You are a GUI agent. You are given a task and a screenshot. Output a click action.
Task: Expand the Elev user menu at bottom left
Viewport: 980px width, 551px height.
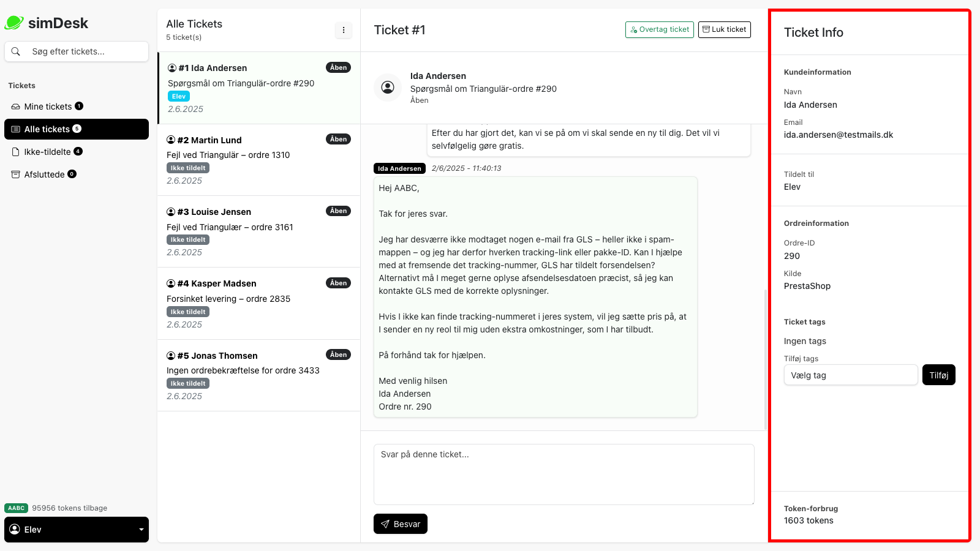[77, 529]
